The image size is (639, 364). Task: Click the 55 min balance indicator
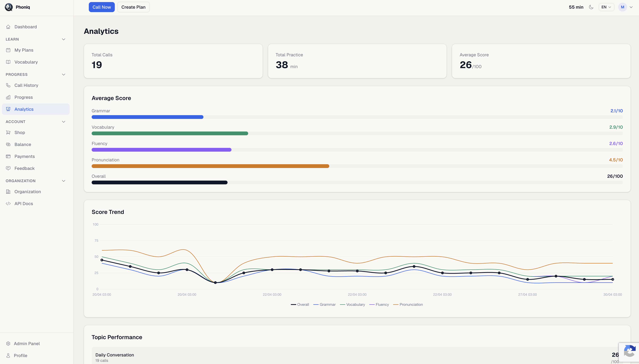[576, 7]
